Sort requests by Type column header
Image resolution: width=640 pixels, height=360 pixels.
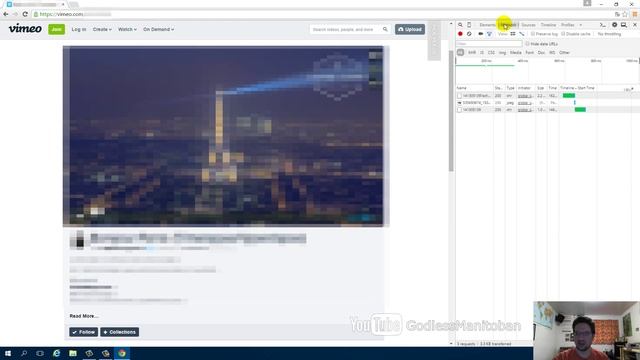point(511,88)
